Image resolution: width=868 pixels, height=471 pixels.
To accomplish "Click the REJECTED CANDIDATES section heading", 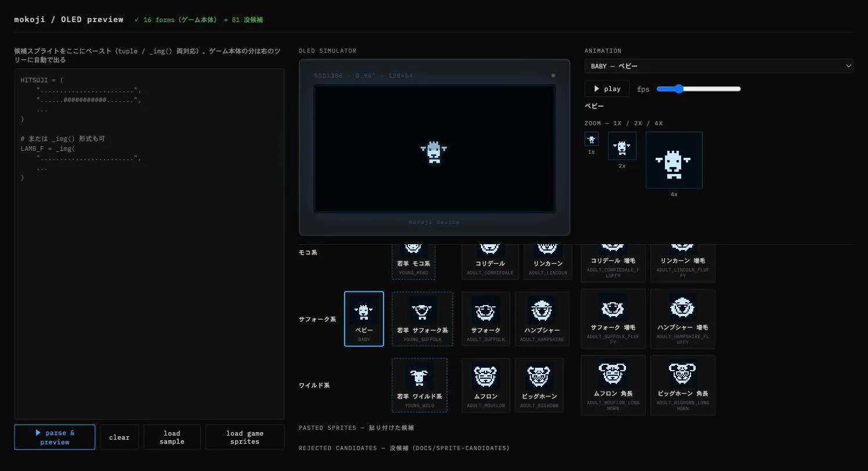I will [404, 448].
